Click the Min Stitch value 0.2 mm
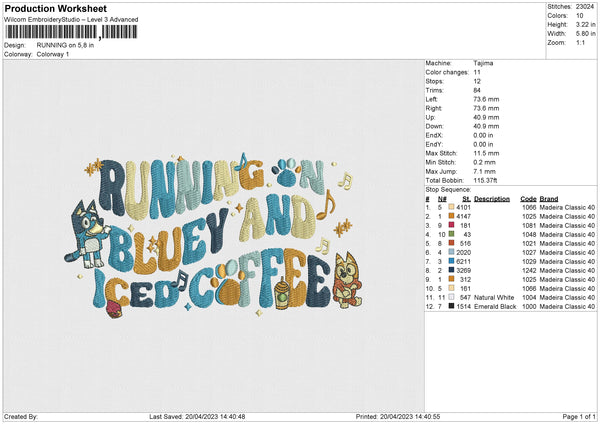600x424 pixels. 484,162
